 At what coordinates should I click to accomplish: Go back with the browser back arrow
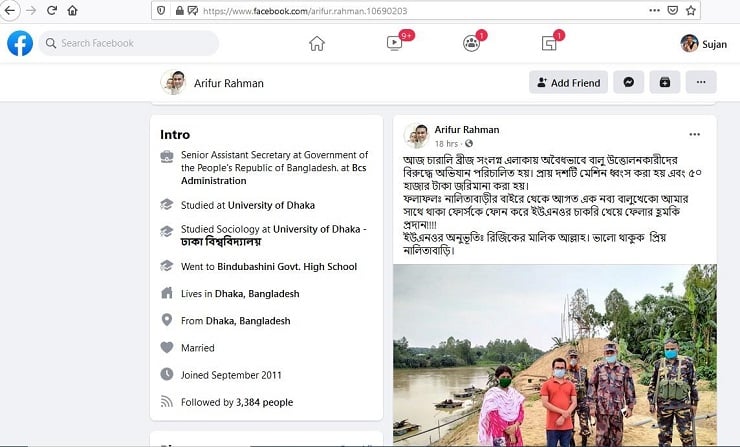point(9,10)
